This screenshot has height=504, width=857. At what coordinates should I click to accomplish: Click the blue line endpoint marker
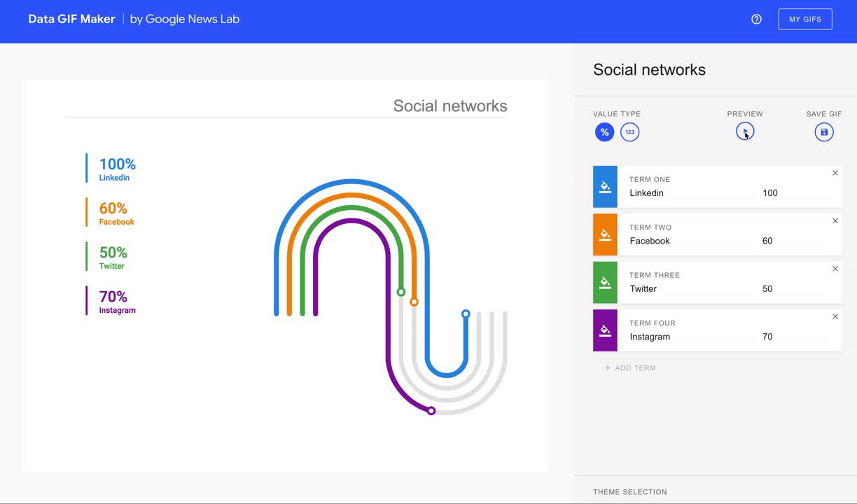pyautogui.click(x=466, y=314)
